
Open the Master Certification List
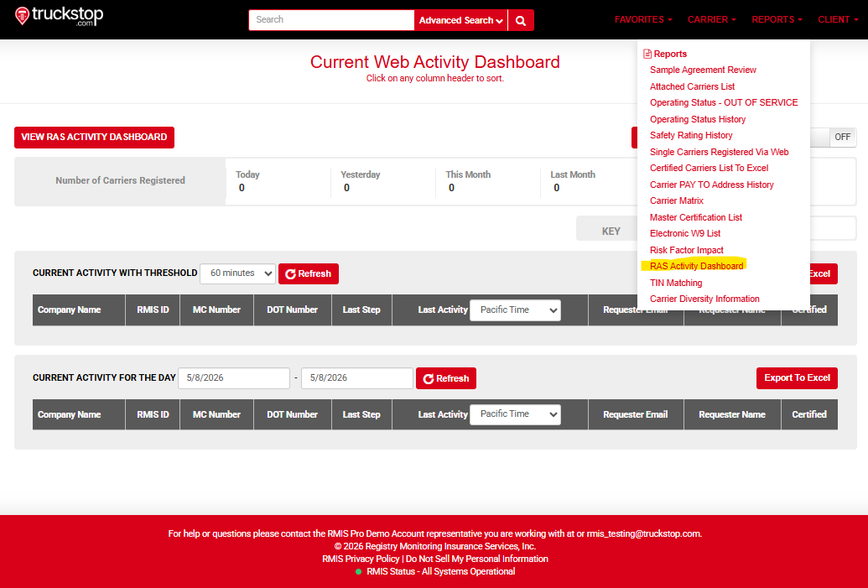[x=696, y=217]
